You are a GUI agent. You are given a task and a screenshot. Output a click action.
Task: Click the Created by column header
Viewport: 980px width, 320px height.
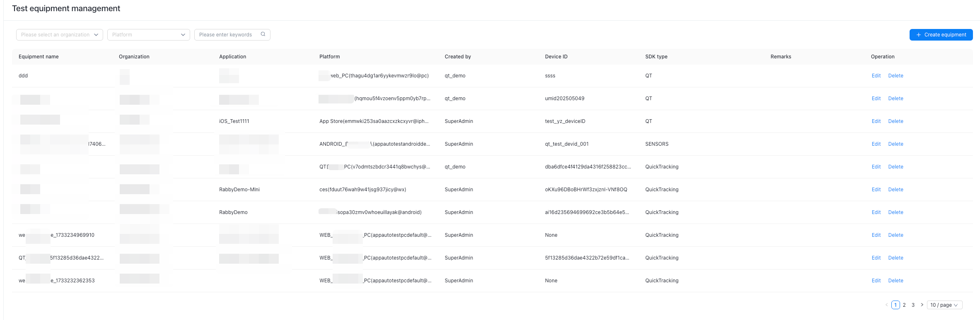tap(458, 57)
